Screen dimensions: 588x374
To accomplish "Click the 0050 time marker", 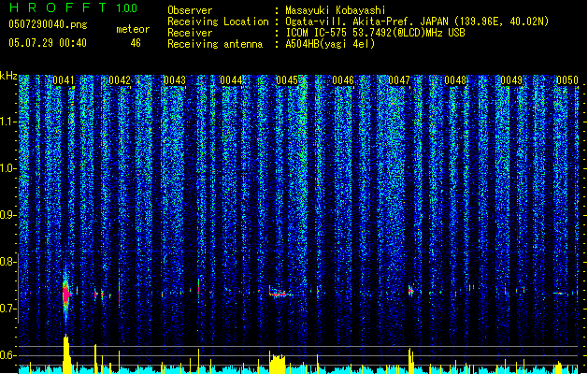I will click(567, 80).
